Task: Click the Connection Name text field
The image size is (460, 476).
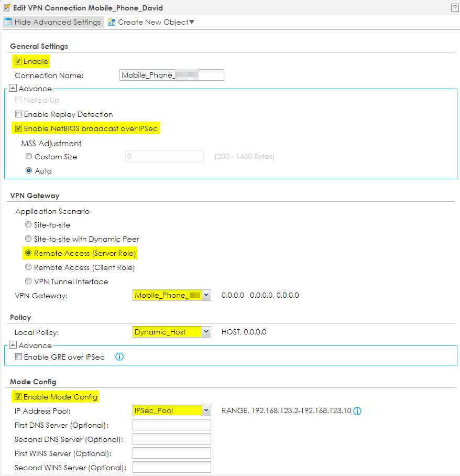Action: click(171, 75)
